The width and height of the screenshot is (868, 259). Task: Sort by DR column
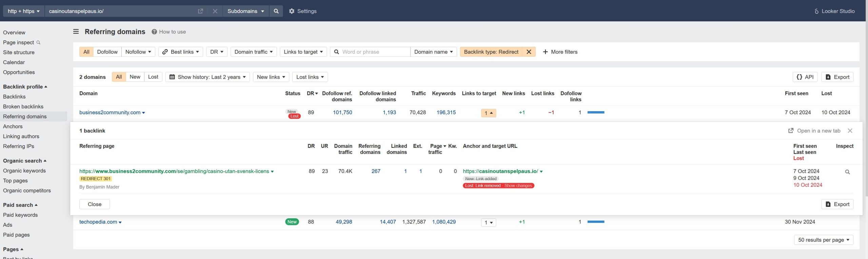pyautogui.click(x=312, y=94)
